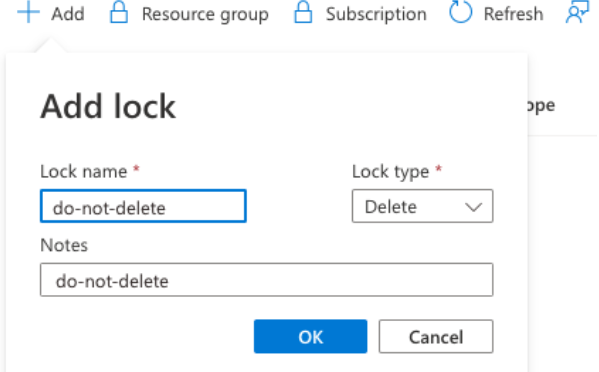Screen dimensions: 599x372
Task: Click the Subscription lock icon
Action: click(x=303, y=12)
